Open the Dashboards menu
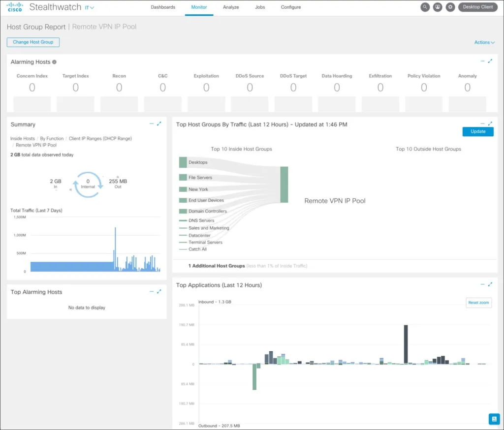The image size is (504, 430). point(163,7)
